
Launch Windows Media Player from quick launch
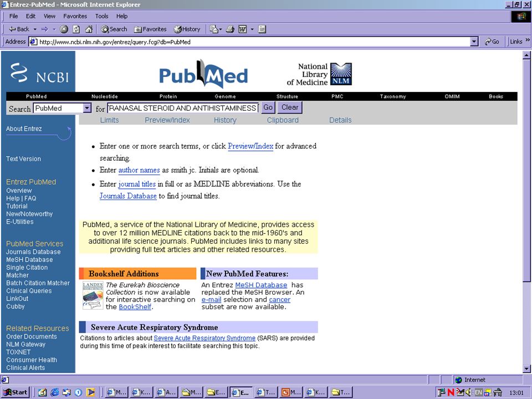(x=90, y=392)
